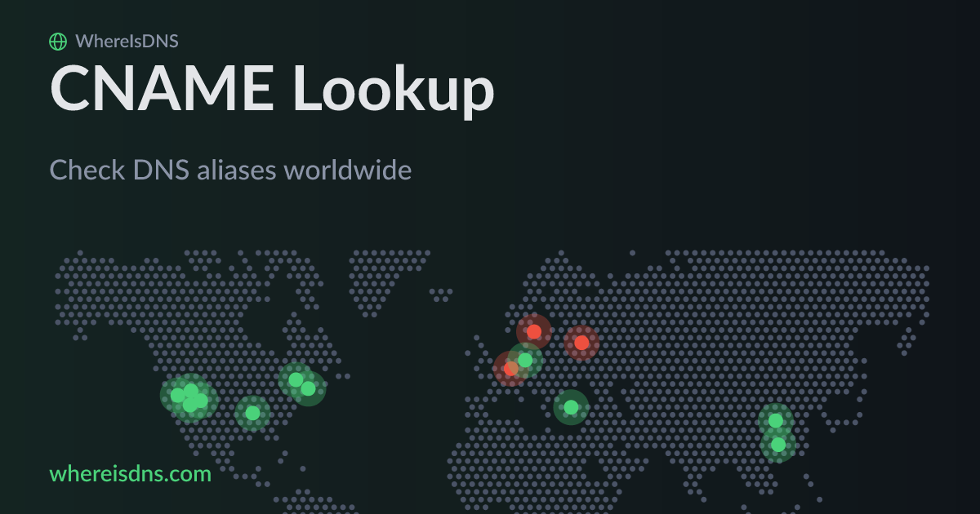Open the whereisdns.com link
This screenshot has height=514, width=980.
click(130, 474)
